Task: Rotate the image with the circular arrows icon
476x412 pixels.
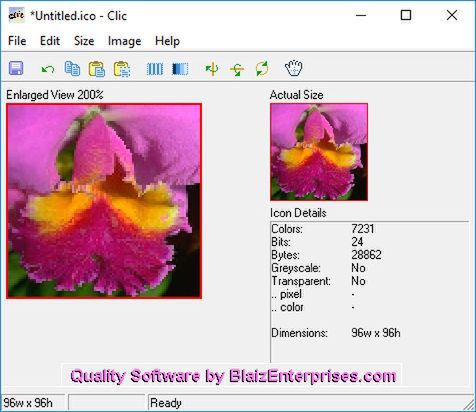Action: tap(262, 69)
